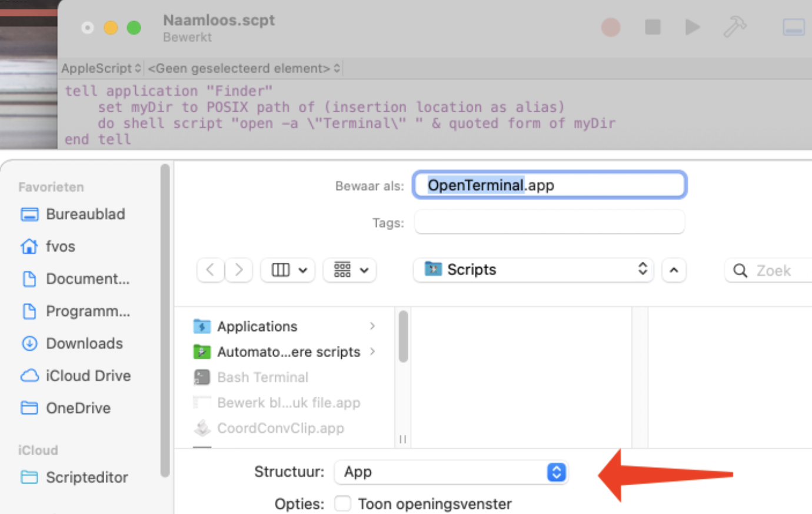Toggle the accessory view panel icon top right
Screen dimensions: 812x514
click(793, 26)
